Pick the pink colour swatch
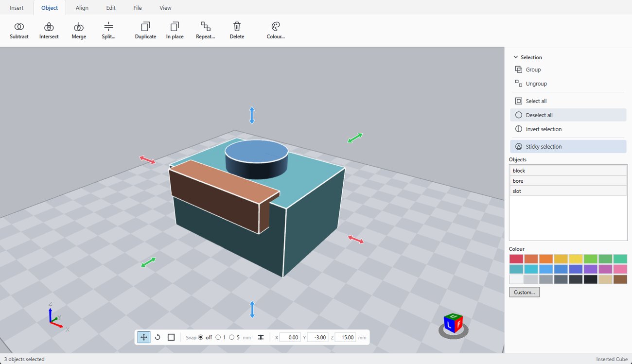This screenshot has height=364, width=632. (x=620, y=269)
